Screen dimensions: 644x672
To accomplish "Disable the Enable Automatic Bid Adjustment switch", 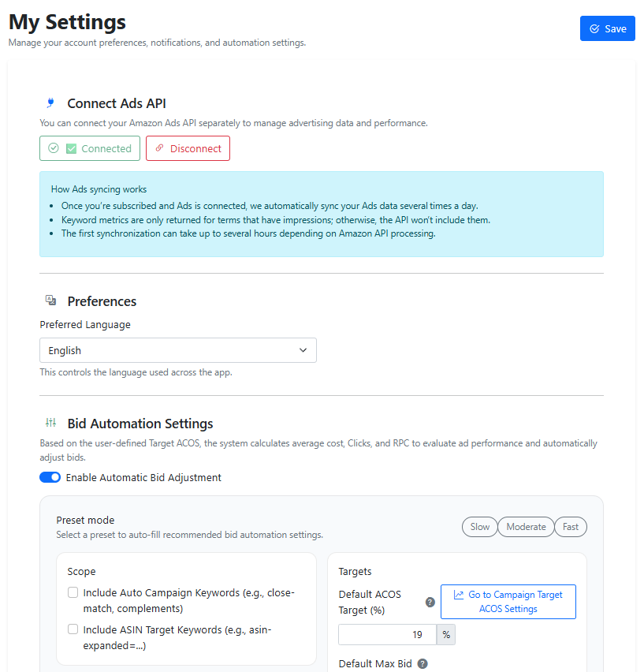I will click(50, 477).
